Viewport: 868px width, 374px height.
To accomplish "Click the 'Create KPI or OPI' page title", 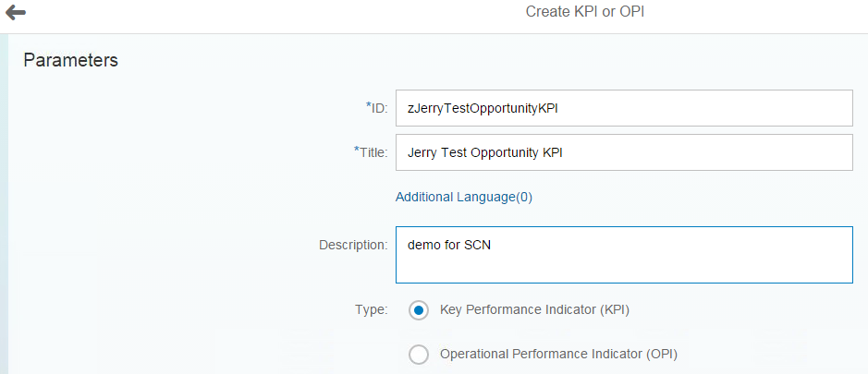I will point(585,12).
